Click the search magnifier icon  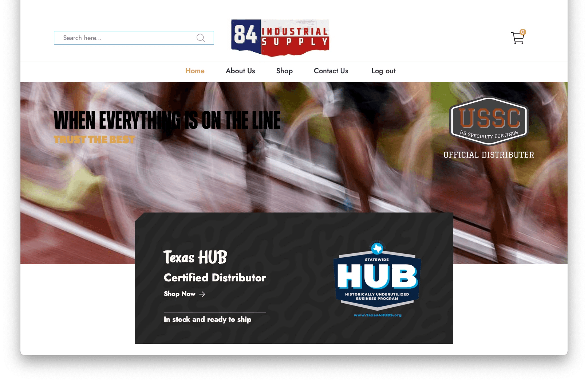(201, 38)
